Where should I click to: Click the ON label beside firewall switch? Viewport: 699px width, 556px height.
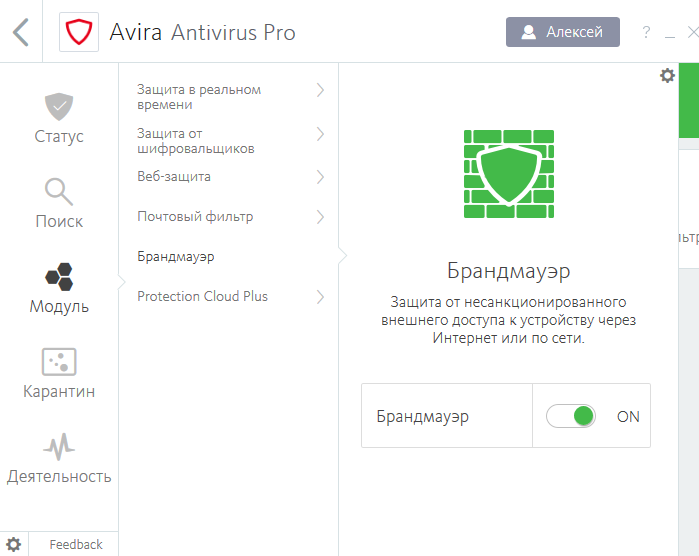tap(628, 416)
